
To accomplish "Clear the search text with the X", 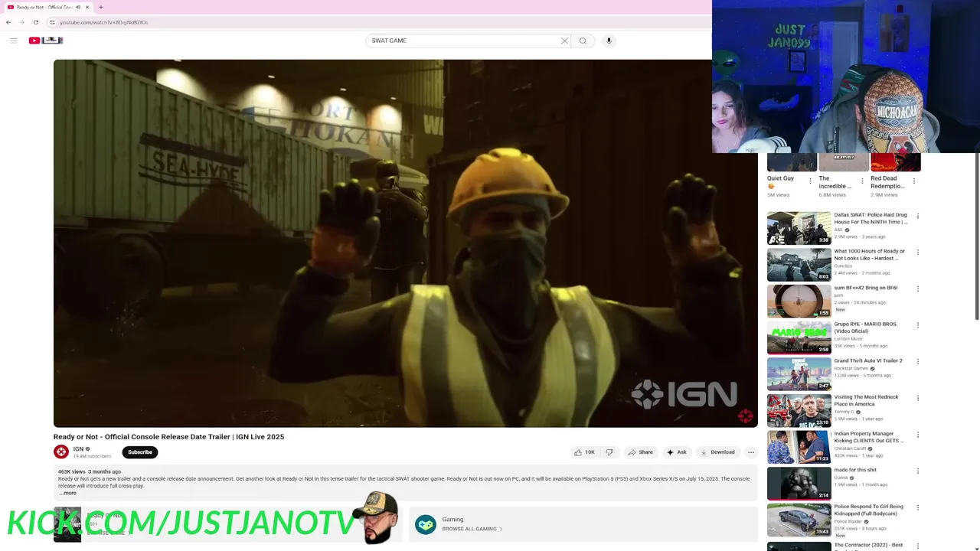I will click(x=564, y=41).
